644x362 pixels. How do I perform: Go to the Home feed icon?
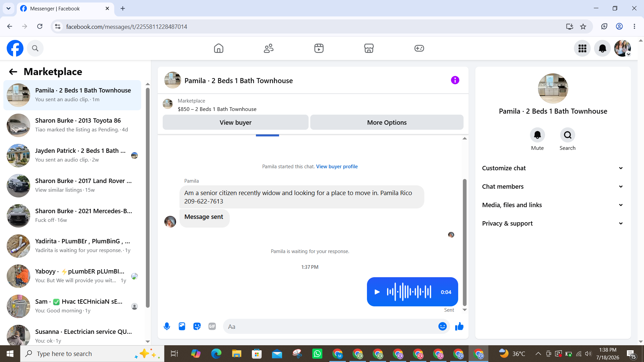click(219, 48)
